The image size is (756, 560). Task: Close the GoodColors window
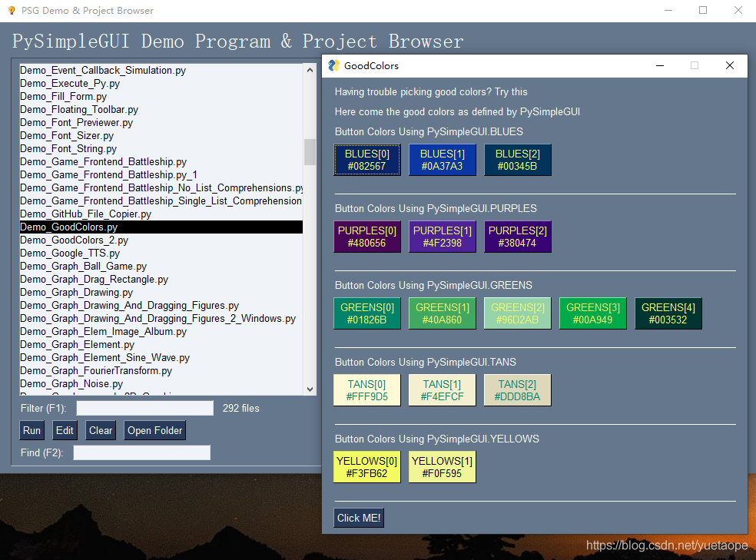pyautogui.click(x=729, y=65)
